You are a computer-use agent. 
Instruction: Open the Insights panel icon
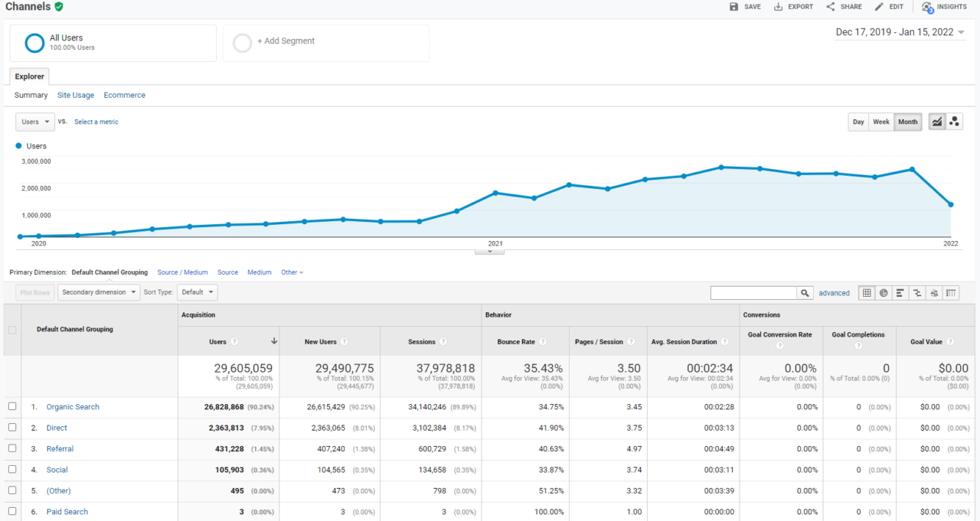[928, 7]
